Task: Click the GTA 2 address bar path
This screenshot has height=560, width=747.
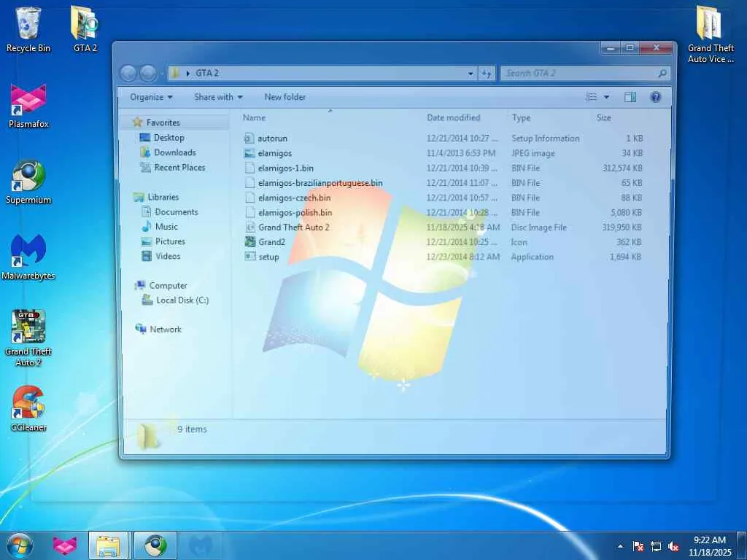Action: [x=206, y=74]
